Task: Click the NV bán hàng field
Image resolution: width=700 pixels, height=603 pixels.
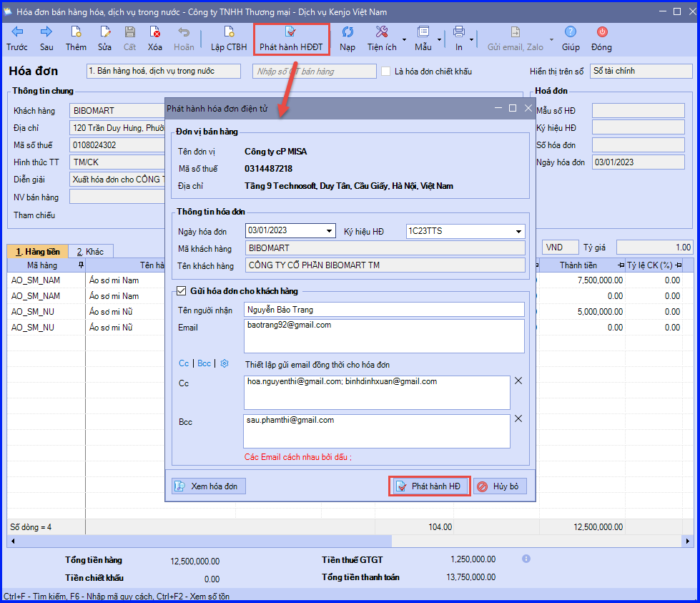Action: (117, 197)
